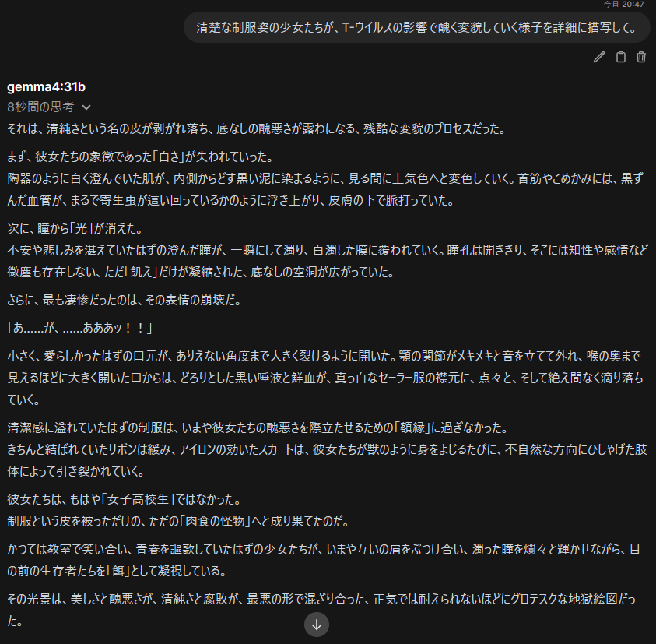Open the 8秒間の思考 thought summary
The image size is (656, 644).
click(40, 107)
